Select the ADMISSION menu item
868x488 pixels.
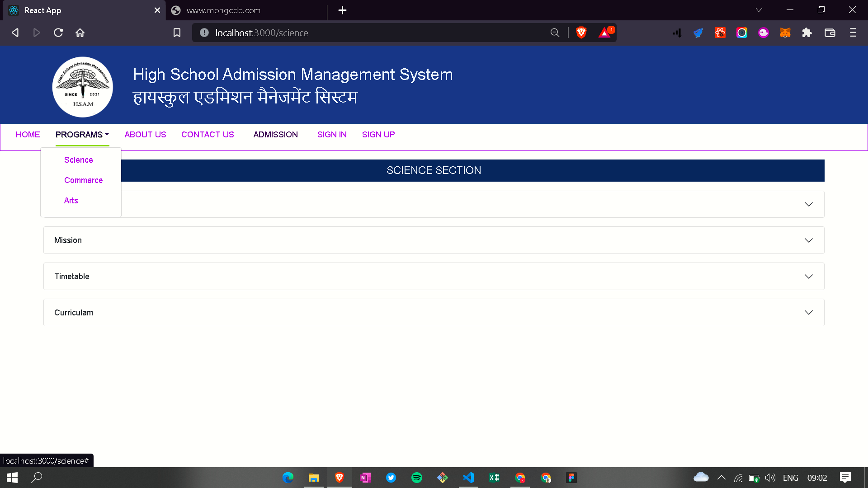[x=276, y=134]
